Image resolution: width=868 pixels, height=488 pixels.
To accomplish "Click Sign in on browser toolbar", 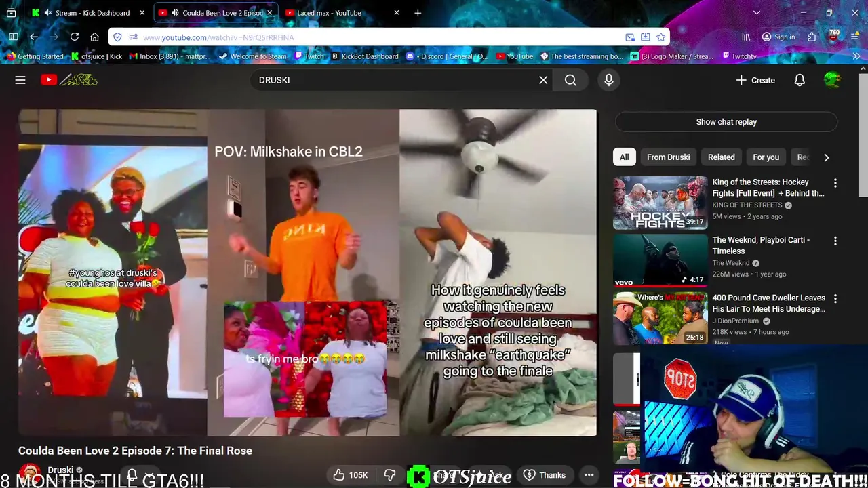I will 778,37.
